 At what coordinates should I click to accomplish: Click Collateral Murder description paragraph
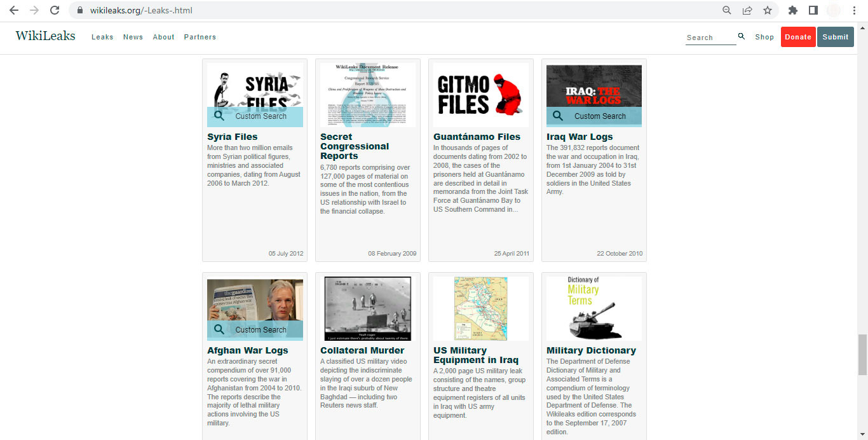pos(366,383)
